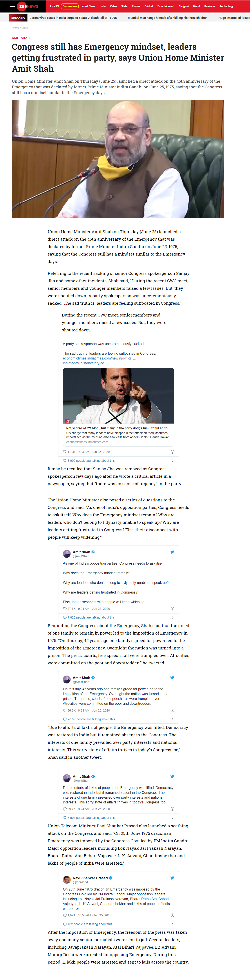Click breaking headline about coronavirus cases surge
Viewport: 250px width, 980px height.
click(73, 18)
